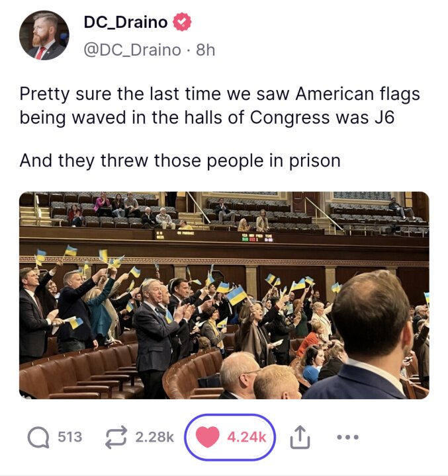The width and height of the screenshot is (448, 476).
Task: Open the DC_Draino display name link
Action: (126, 22)
